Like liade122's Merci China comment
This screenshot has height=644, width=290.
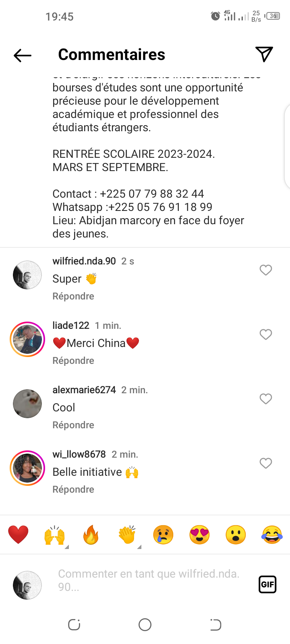pos(266,334)
